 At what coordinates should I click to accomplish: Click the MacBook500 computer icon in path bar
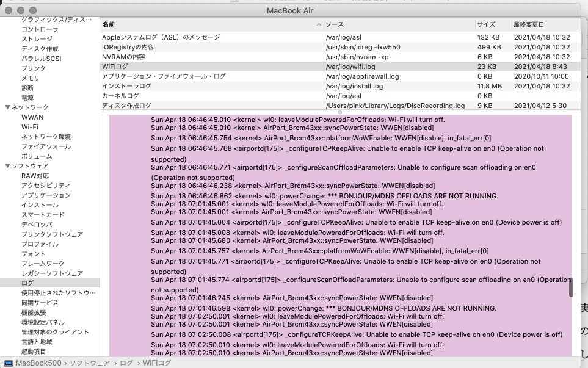click(9, 363)
